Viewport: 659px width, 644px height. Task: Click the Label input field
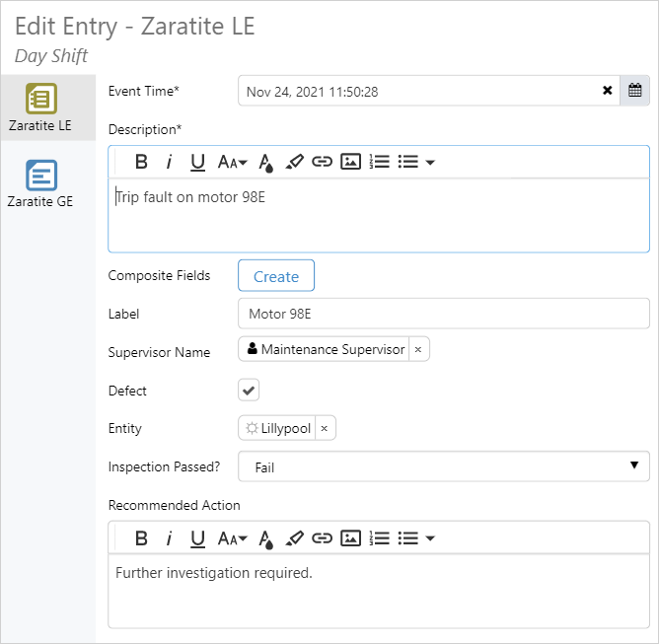point(443,314)
